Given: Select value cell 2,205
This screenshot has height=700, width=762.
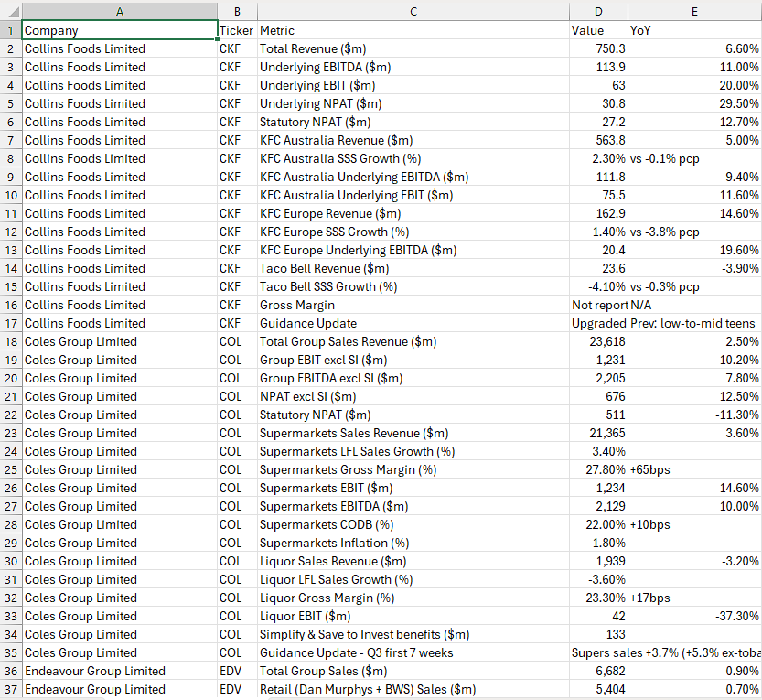Looking at the screenshot, I should point(598,378).
